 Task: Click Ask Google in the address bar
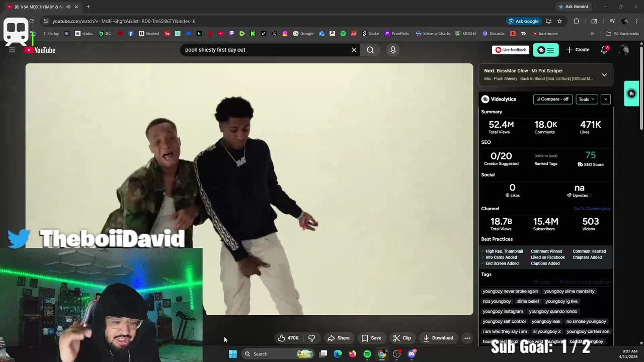[523, 21]
